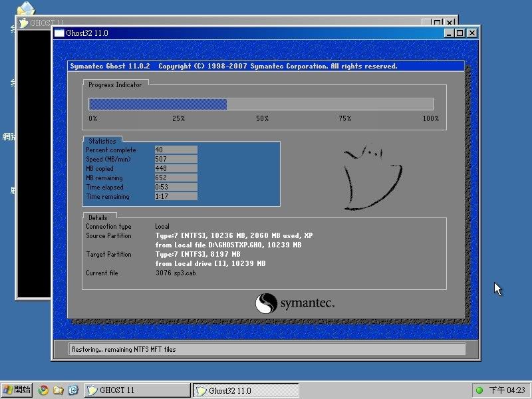Image resolution: width=532 pixels, height=399 pixels.
Task: Click the 'Progress Indicator' group label
Action: [x=115, y=85]
